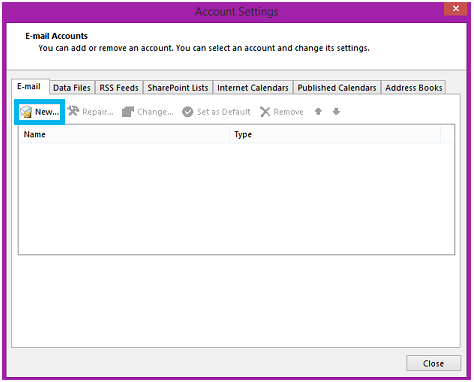The height and width of the screenshot is (382, 474).
Task: Click the Remove X icon
Action: [x=265, y=112]
